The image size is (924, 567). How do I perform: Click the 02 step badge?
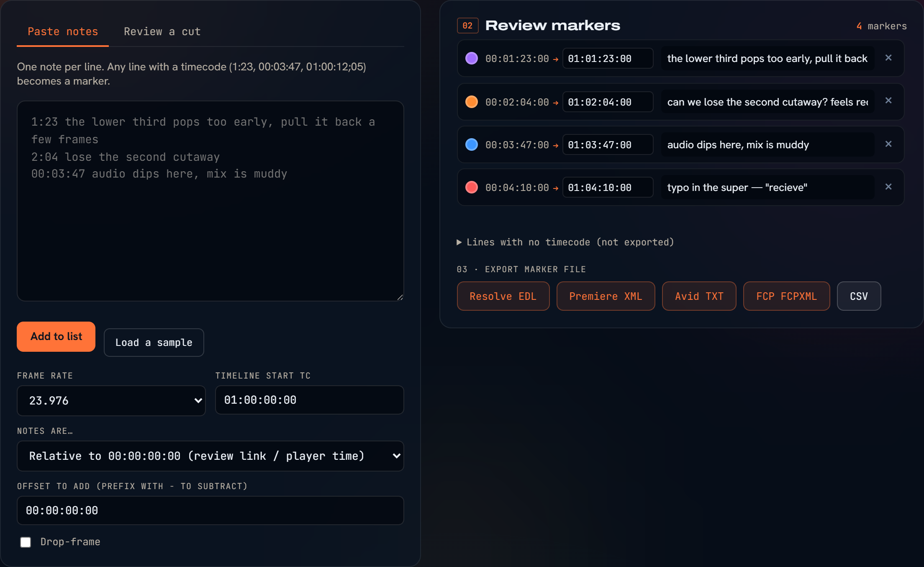(467, 26)
